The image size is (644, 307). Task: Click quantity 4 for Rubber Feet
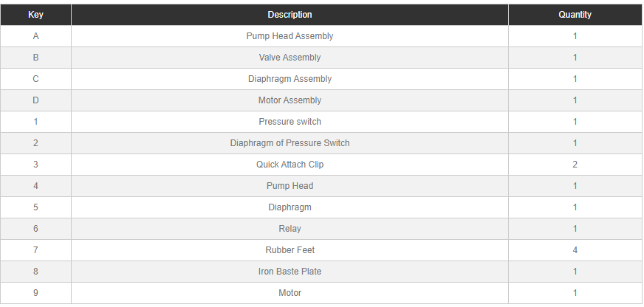point(575,250)
